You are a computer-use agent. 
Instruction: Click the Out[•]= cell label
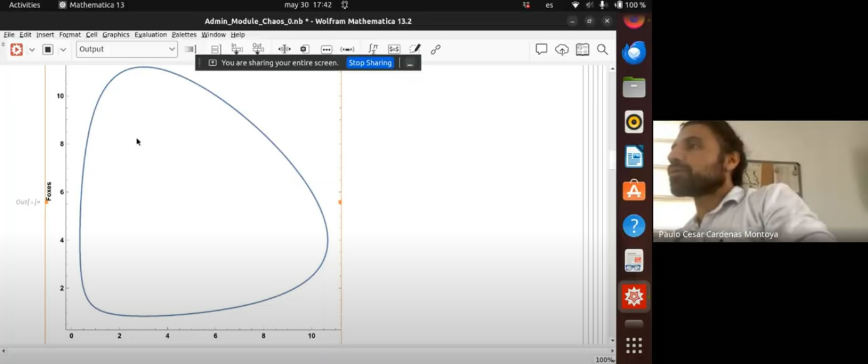tap(28, 202)
